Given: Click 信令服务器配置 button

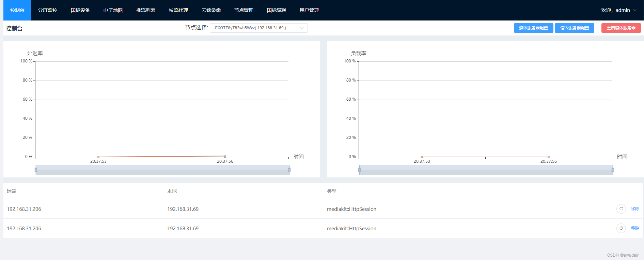Looking at the screenshot, I should point(575,28).
